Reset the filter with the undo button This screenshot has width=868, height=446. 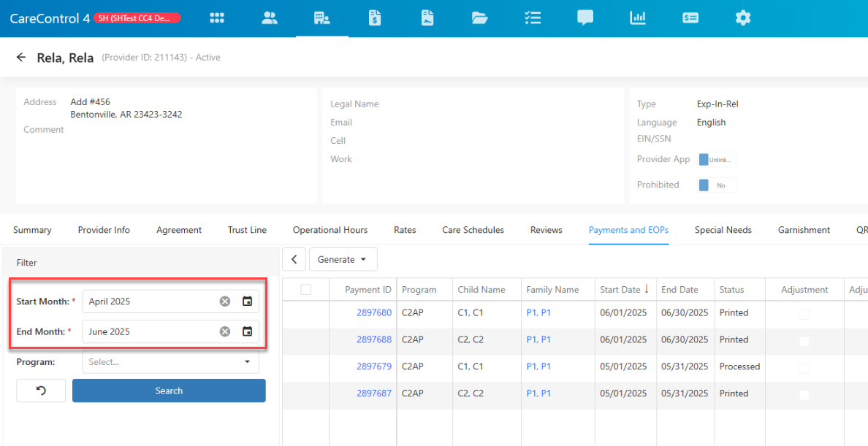tap(41, 391)
